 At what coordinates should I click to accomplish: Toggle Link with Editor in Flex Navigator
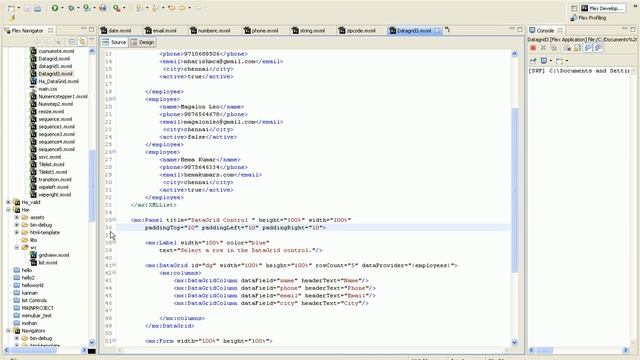click(82, 42)
